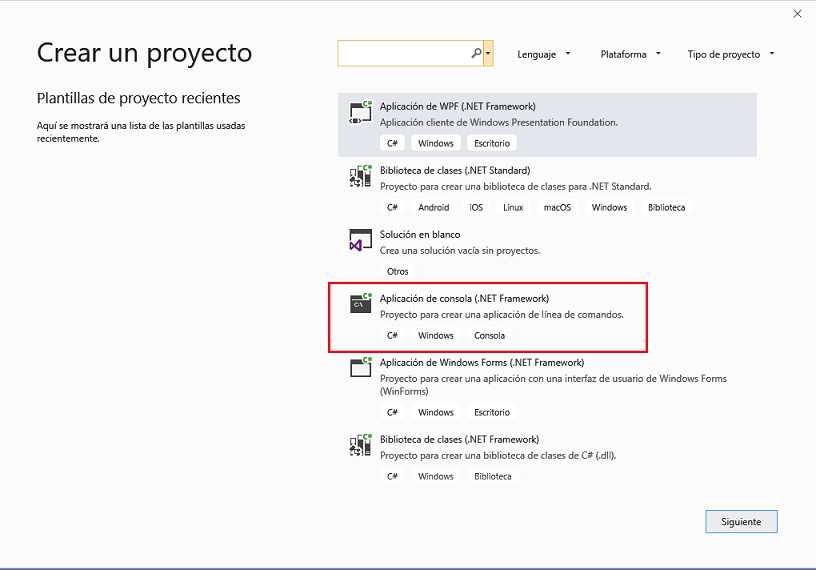Click C# tag on .NET Standard library

[392, 207]
